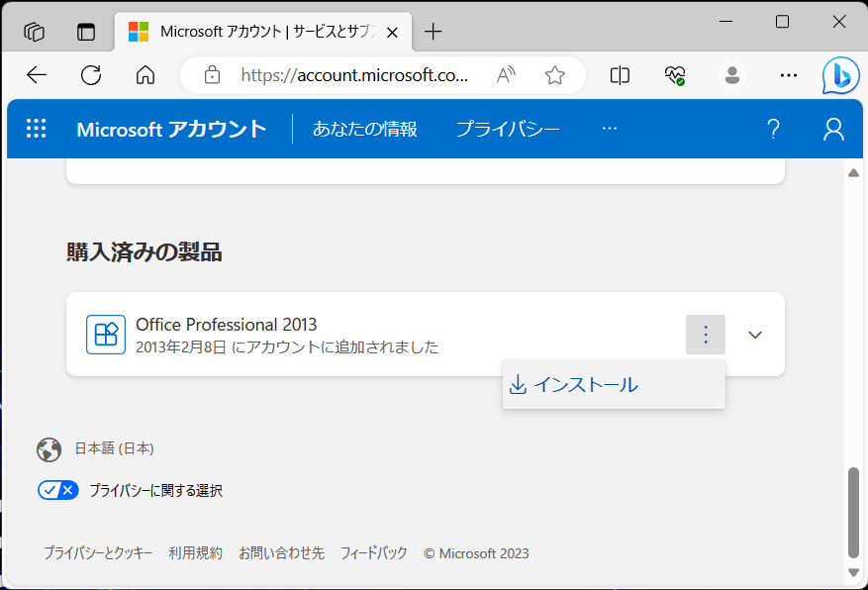Open the Microsoft 365 app launcher grid

coord(36,129)
